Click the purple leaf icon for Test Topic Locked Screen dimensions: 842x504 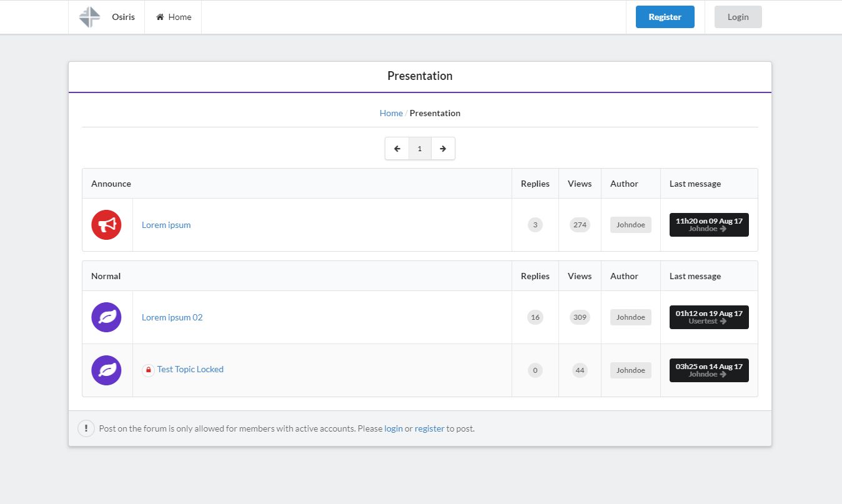tap(106, 370)
